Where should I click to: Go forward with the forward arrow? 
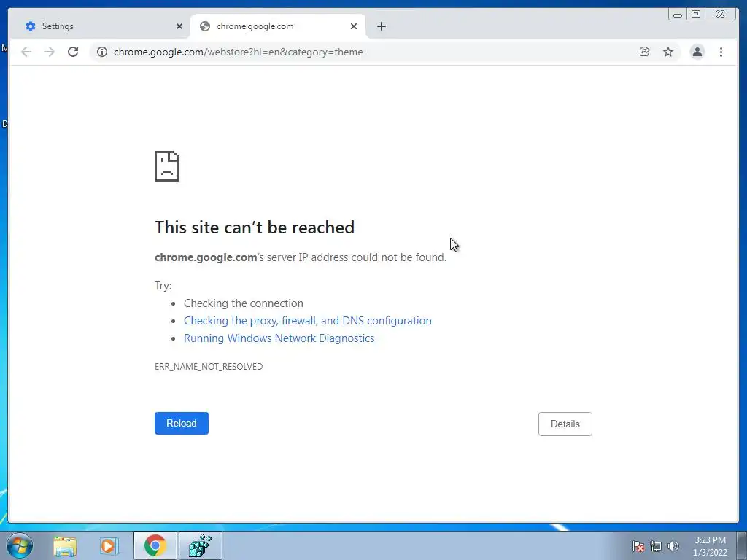coord(50,52)
